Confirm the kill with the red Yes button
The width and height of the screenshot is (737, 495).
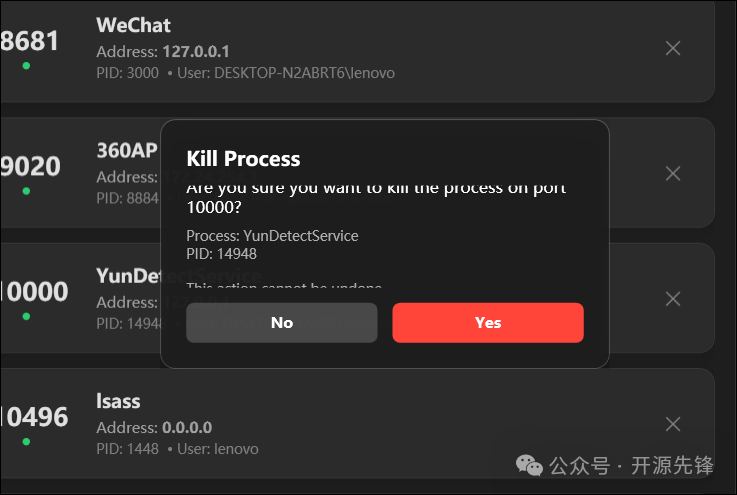pyautogui.click(x=488, y=323)
